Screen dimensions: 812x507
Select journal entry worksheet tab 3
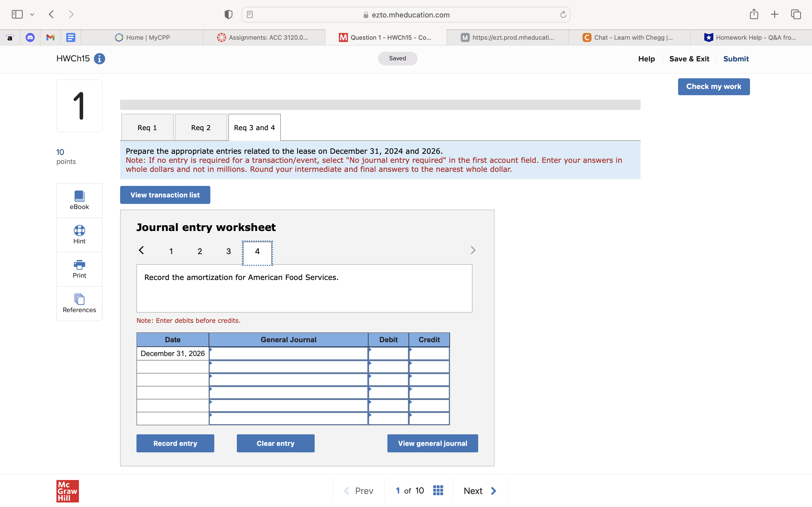[x=228, y=252]
